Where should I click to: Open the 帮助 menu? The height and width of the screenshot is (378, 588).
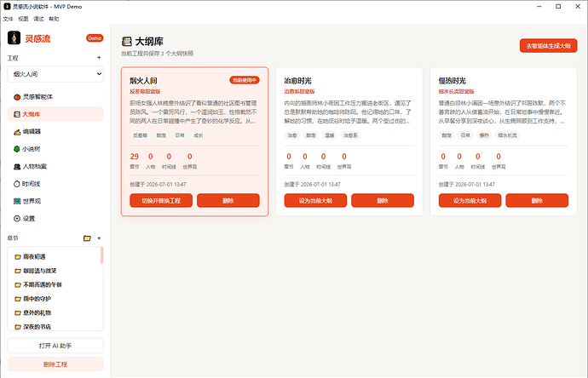(x=54, y=19)
